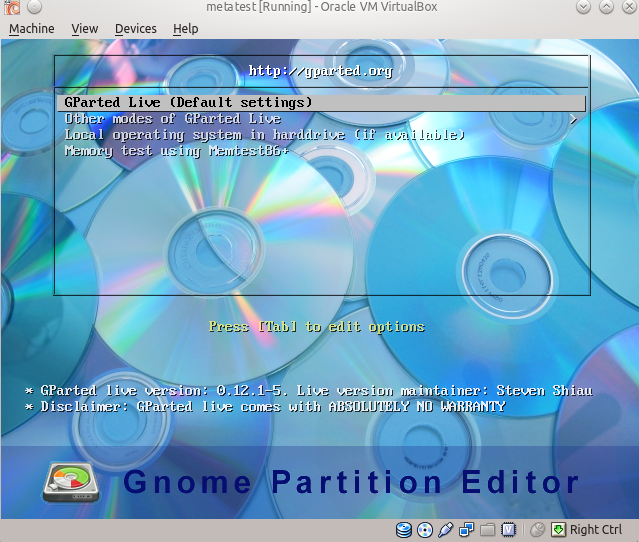Choose Memory test using Memtest86+ entry
The image size is (639, 542).
pos(177,151)
